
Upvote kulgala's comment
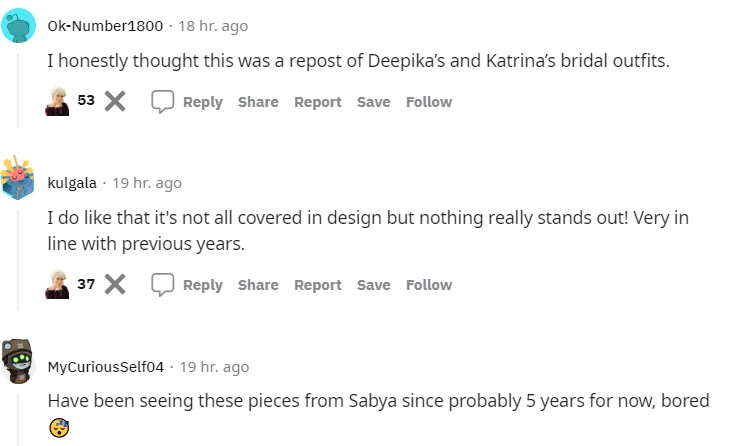(57, 285)
